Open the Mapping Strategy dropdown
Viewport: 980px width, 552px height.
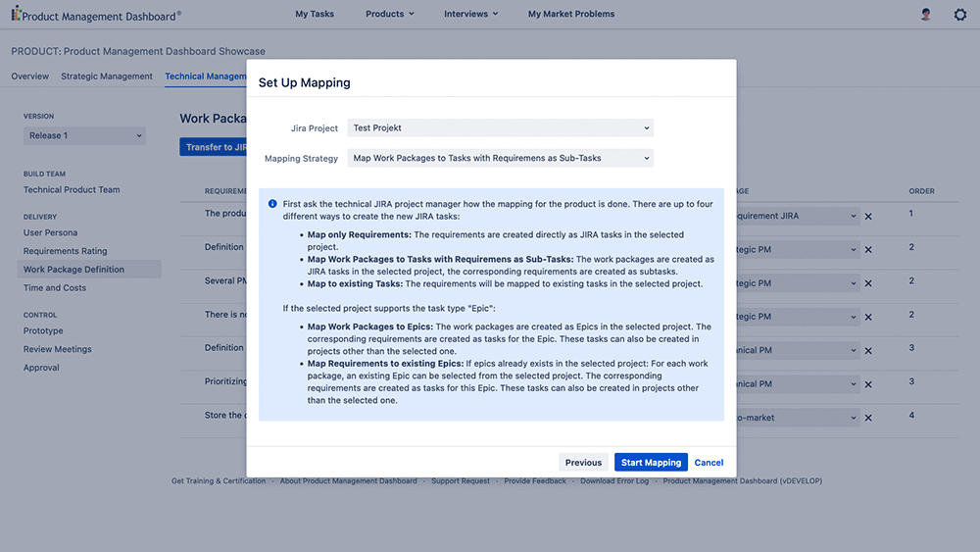pos(500,158)
